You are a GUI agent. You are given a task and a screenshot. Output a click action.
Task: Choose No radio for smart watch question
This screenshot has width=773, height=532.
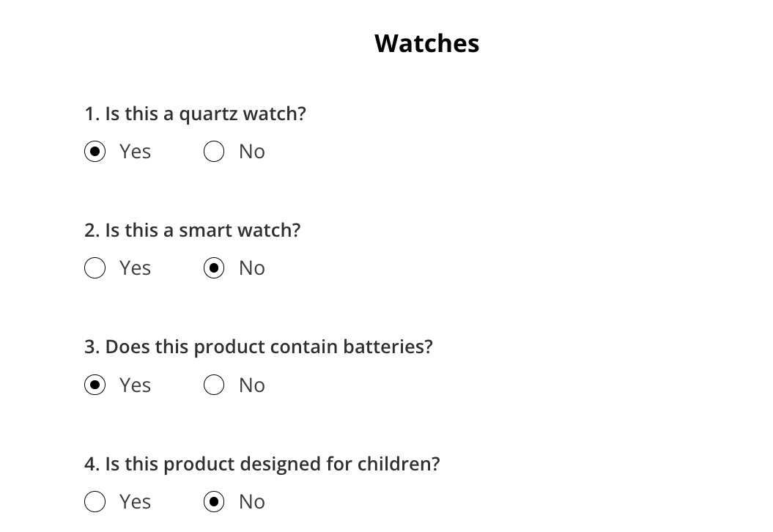click(214, 267)
